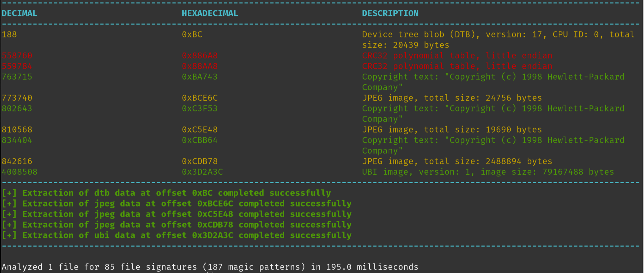This screenshot has height=273, width=644.
Task: Select hex value 0x886A8
Action: pyautogui.click(x=200, y=55)
